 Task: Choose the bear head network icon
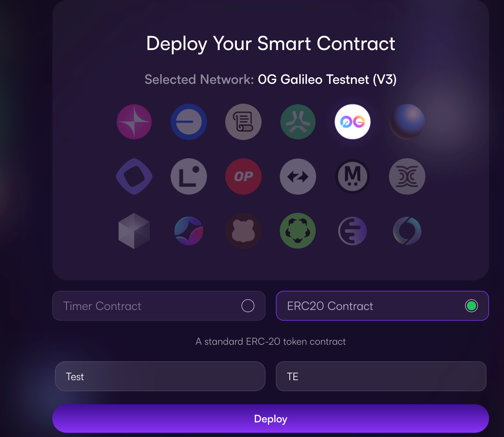pos(243,231)
